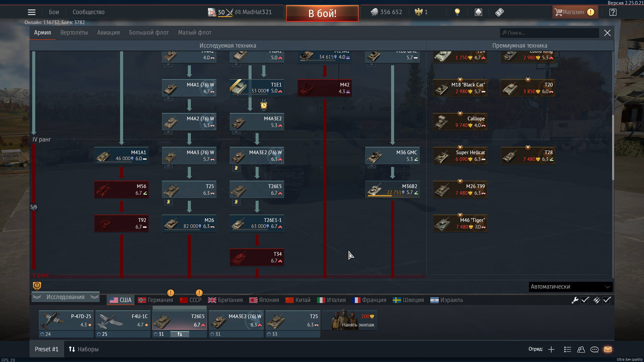Select the premium T28 card
Viewport: 644px width, 362px height.
pos(528,156)
